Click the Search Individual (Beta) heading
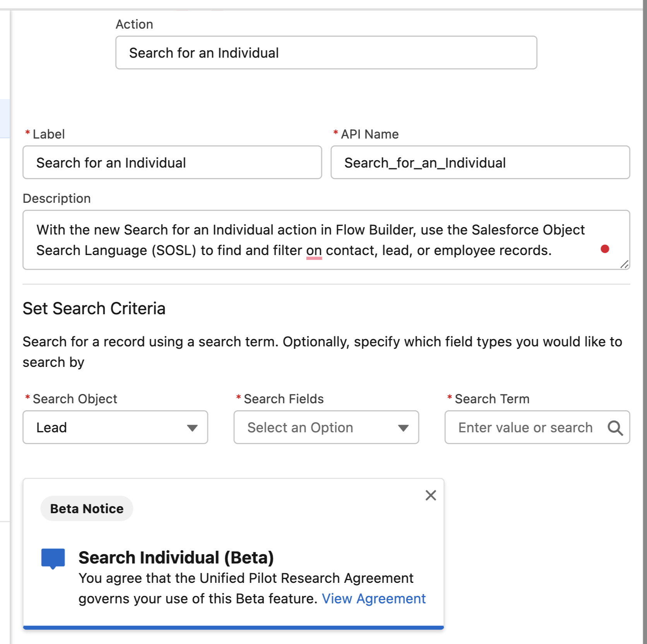 (x=176, y=558)
